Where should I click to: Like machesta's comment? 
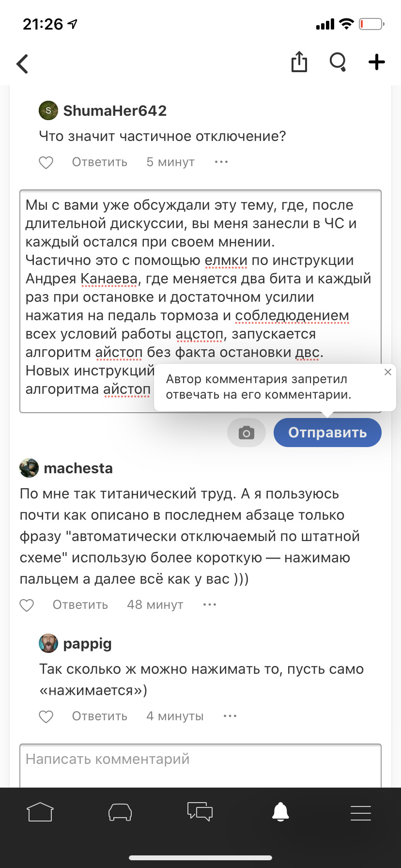tap(27, 605)
